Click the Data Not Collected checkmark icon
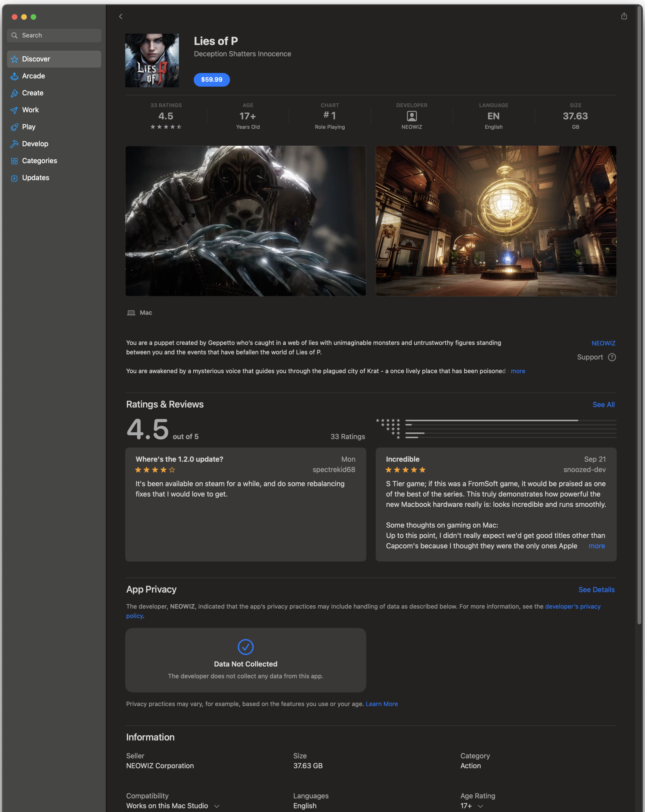 [246, 647]
